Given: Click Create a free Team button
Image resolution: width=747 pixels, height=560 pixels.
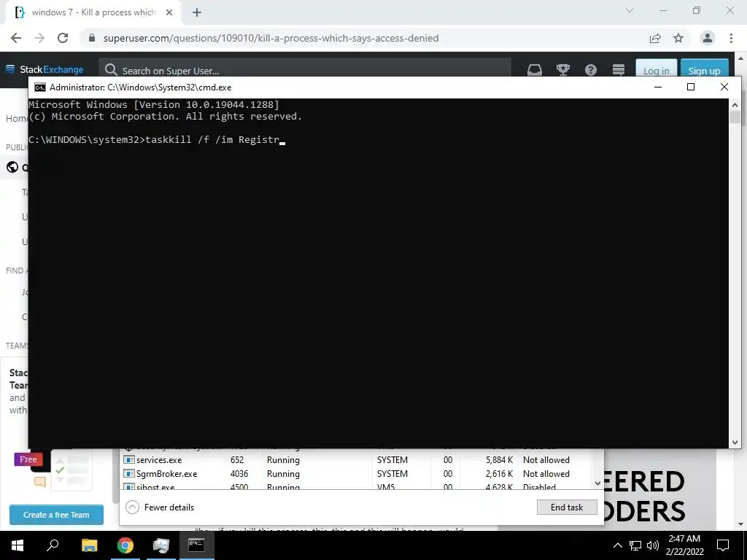Looking at the screenshot, I should point(56,515).
